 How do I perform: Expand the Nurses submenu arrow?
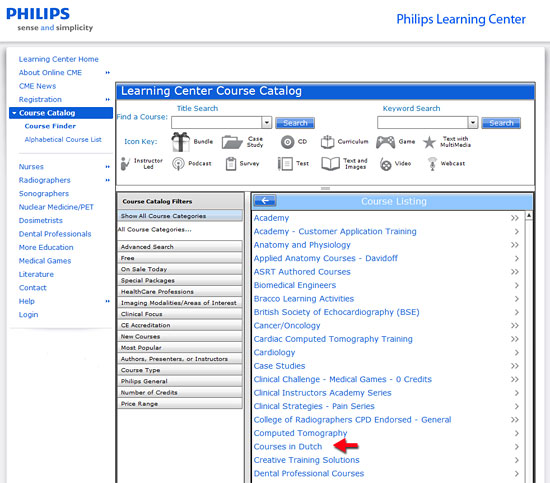(108, 167)
